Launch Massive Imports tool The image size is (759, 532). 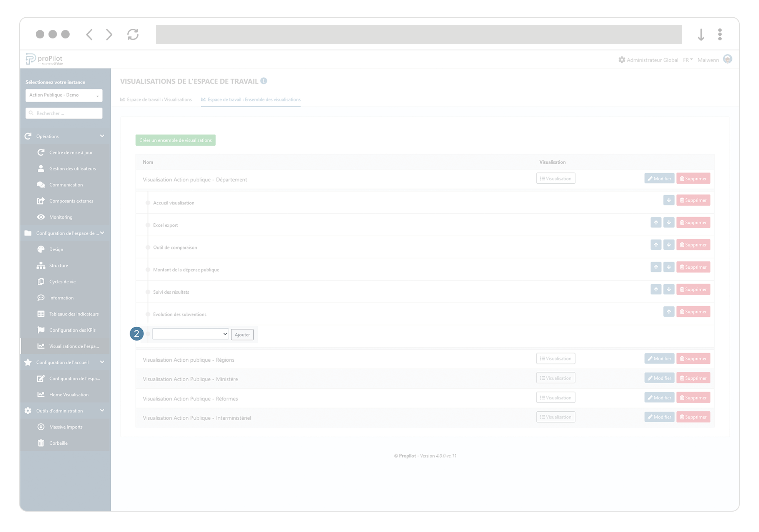click(65, 427)
